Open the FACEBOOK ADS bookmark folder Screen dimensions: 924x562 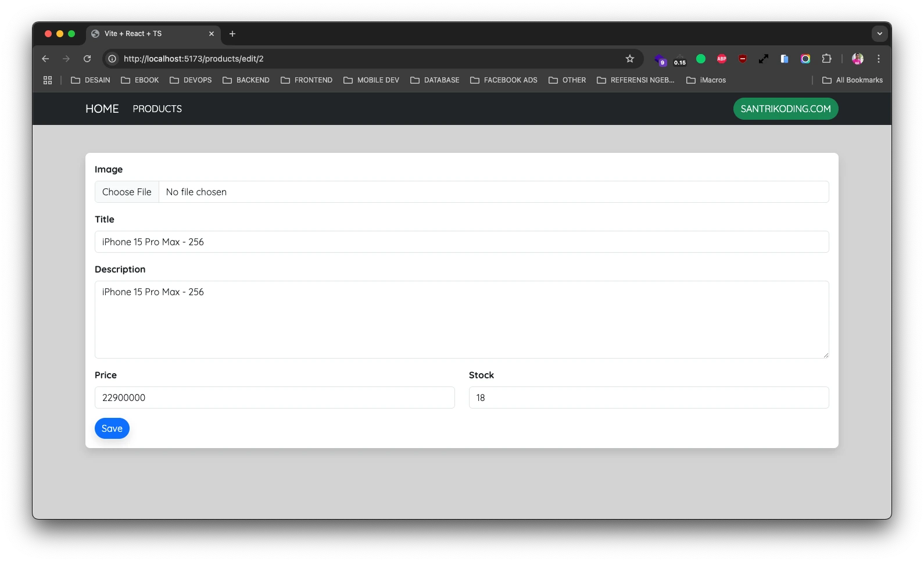(504, 80)
